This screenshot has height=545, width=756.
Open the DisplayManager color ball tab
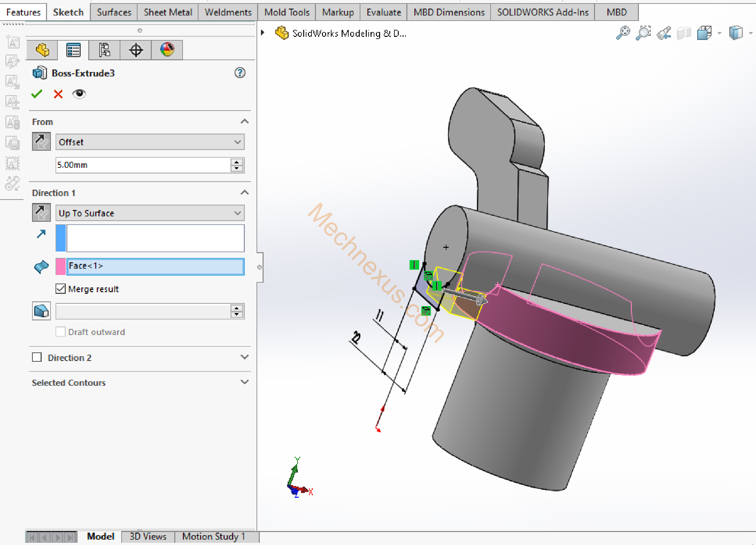coord(167,50)
